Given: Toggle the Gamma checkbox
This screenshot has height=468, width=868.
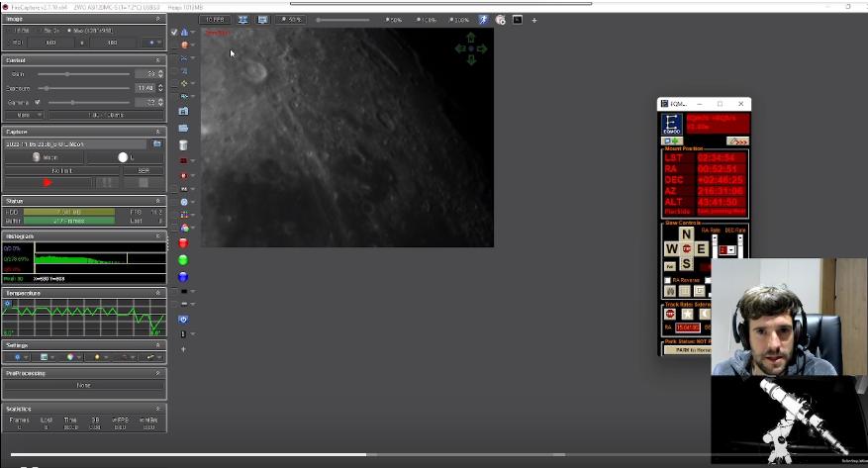Looking at the screenshot, I should [38, 102].
